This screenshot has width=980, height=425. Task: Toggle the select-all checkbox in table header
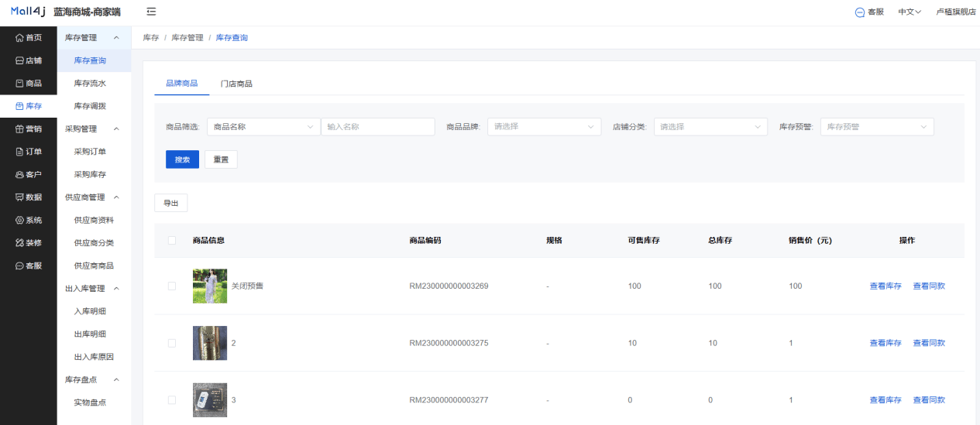coord(172,241)
